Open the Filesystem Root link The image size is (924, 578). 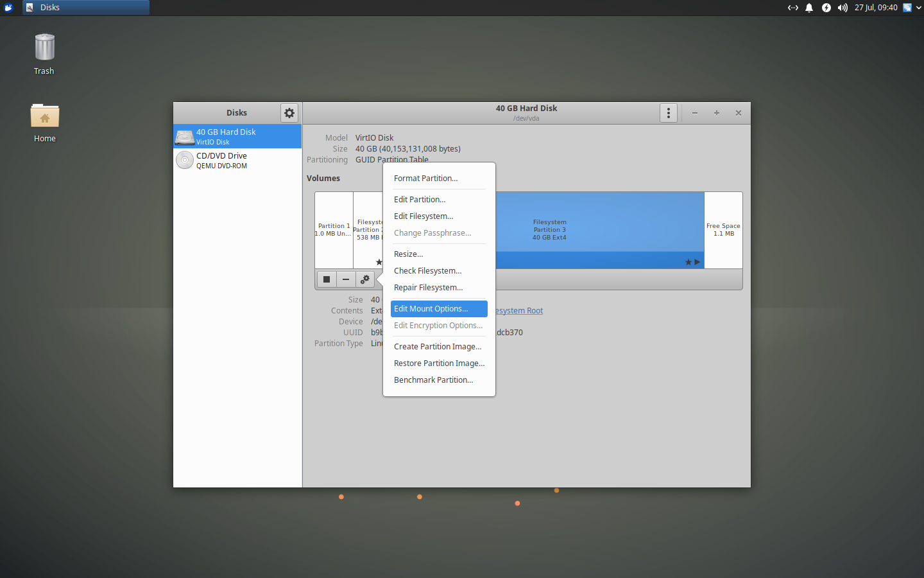[x=518, y=310]
